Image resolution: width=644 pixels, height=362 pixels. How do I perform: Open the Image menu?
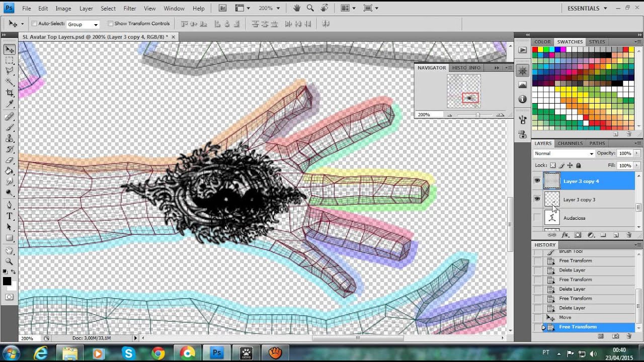pyautogui.click(x=63, y=9)
